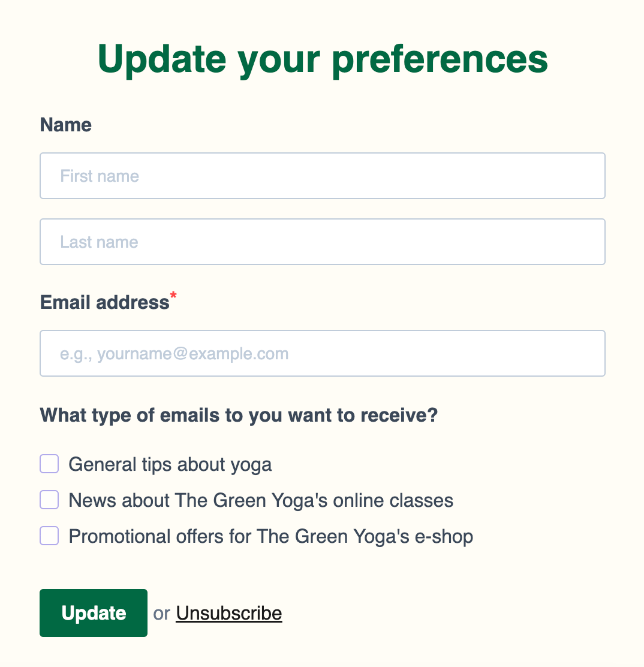Click the "Name" field label
The height and width of the screenshot is (667, 644).
coord(66,125)
